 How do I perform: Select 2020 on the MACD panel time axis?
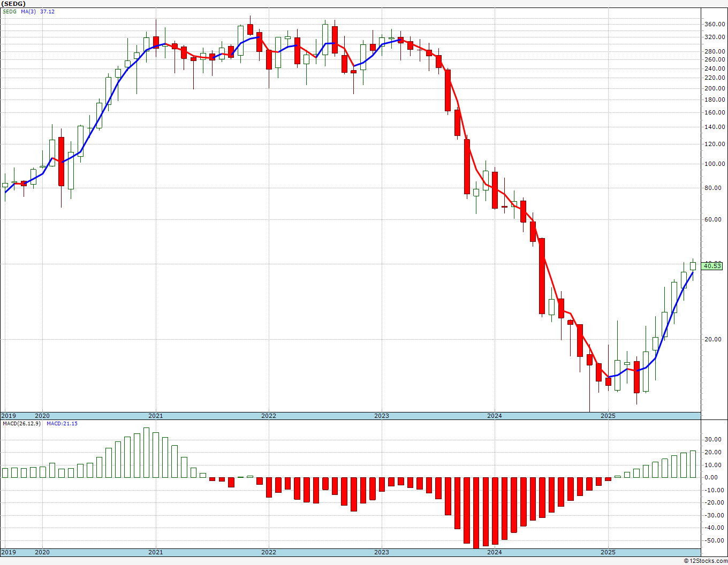pyautogui.click(x=42, y=552)
